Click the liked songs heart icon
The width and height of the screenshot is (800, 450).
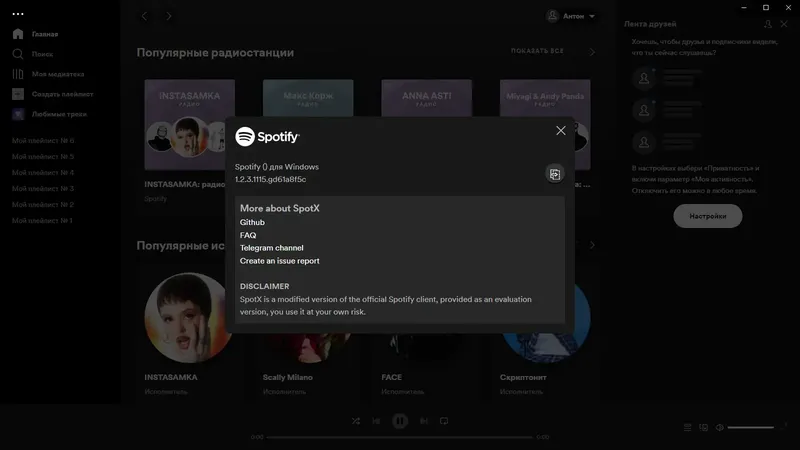click(18, 114)
